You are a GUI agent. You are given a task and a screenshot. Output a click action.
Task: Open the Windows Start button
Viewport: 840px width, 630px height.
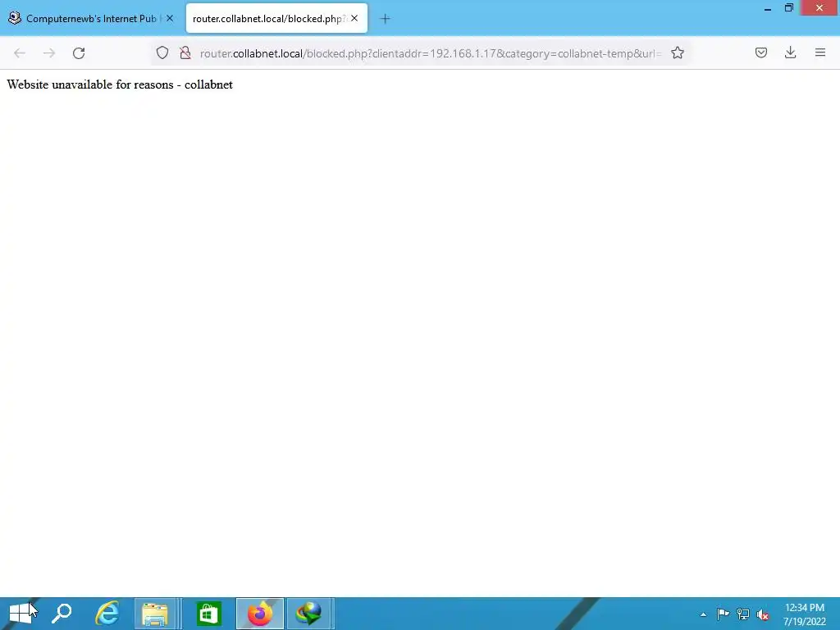pyautogui.click(x=21, y=614)
